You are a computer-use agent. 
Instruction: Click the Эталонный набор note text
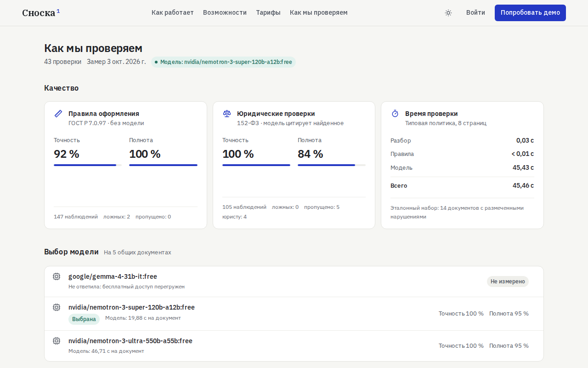[x=457, y=212]
